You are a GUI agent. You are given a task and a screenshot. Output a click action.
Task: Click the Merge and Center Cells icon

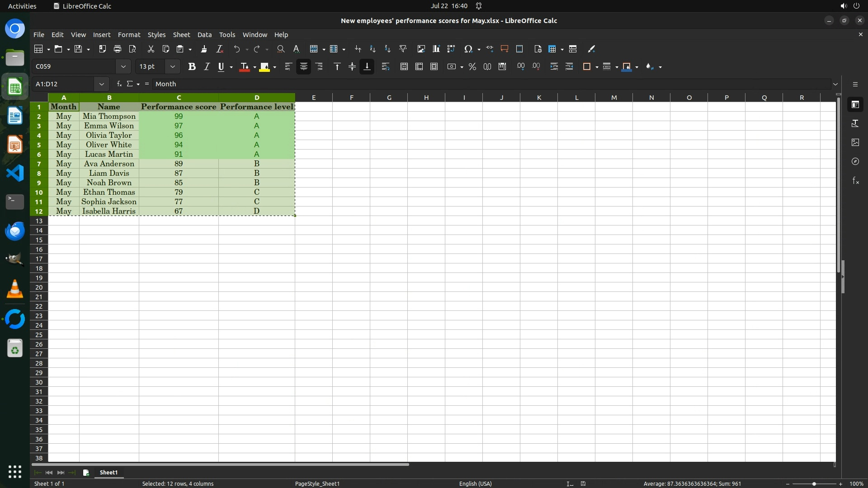[404, 66]
